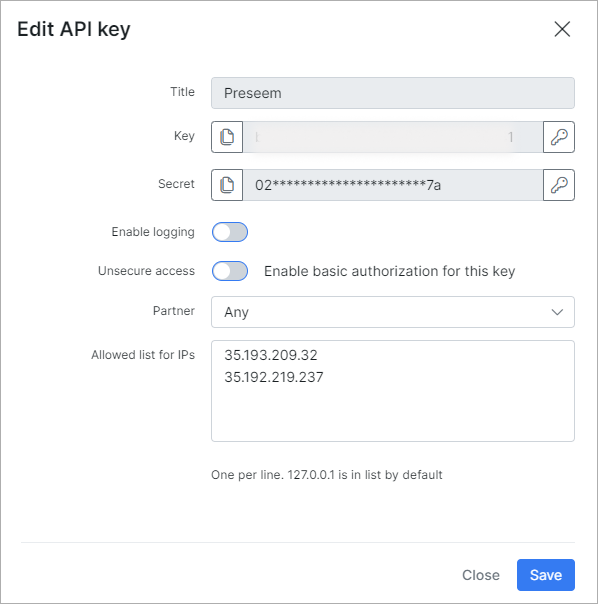
Task: Click the key icon beside the Key field
Action: tap(559, 137)
